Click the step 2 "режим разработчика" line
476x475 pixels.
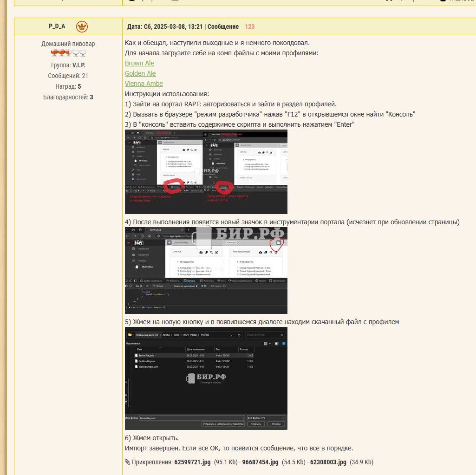270,114
